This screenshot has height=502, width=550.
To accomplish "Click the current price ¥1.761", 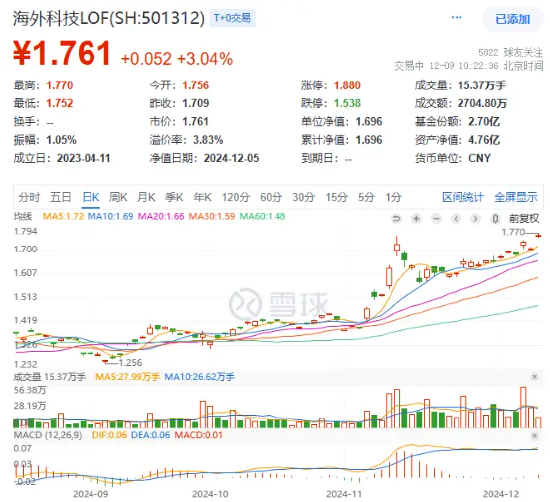I will (62, 53).
